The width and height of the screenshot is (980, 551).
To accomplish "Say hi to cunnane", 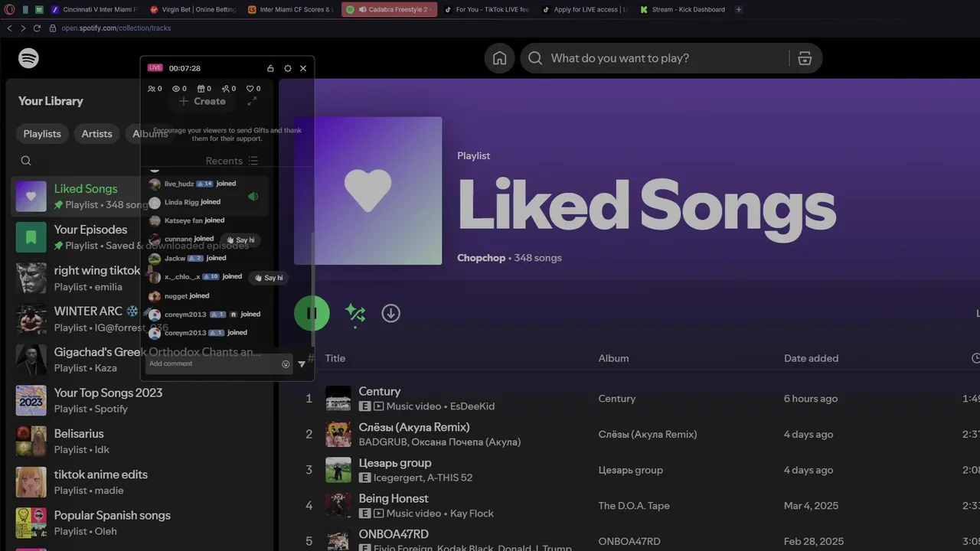I will [x=240, y=240].
